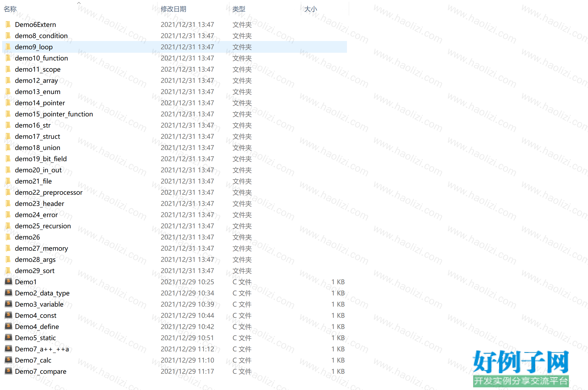The image size is (588, 390).
Task: Click the Demo4_const C file icon
Action: coord(9,315)
